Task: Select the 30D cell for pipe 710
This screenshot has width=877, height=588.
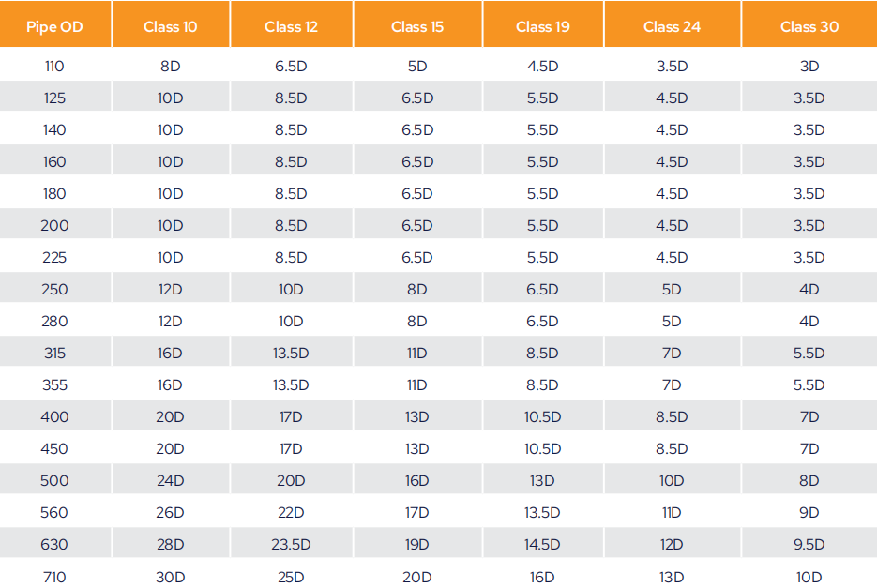Action: click(x=170, y=577)
